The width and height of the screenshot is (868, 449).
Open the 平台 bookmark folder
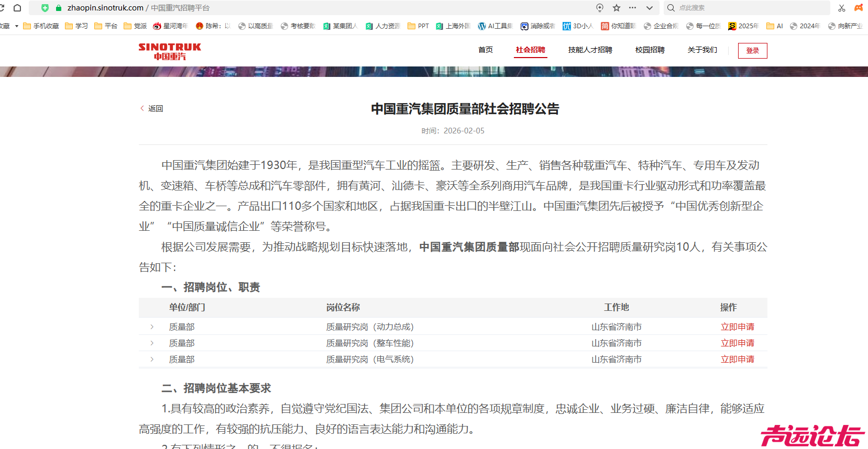(106, 26)
